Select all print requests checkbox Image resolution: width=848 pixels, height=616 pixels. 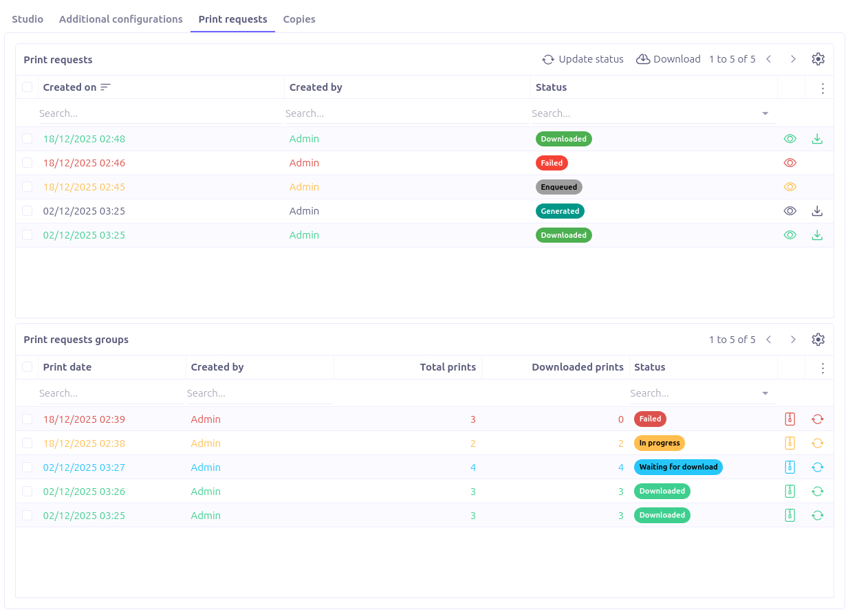tap(28, 87)
